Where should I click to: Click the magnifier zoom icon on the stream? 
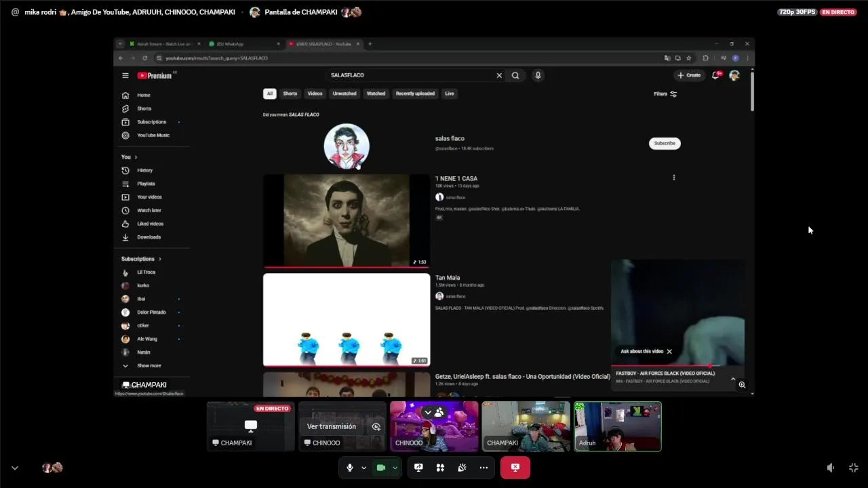click(742, 385)
